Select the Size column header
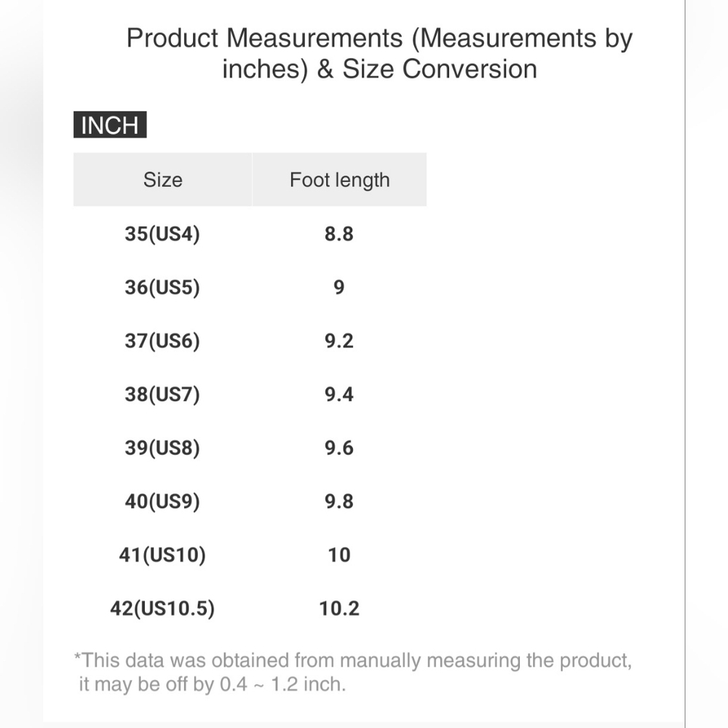The width and height of the screenshot is (728, 728). (162, 180)
